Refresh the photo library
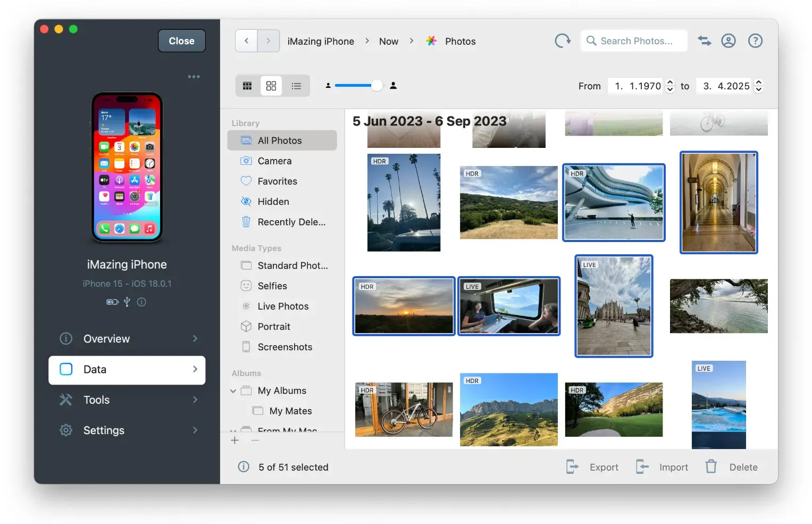This screenshot has width=812, height=524. [x=562, y=40]
